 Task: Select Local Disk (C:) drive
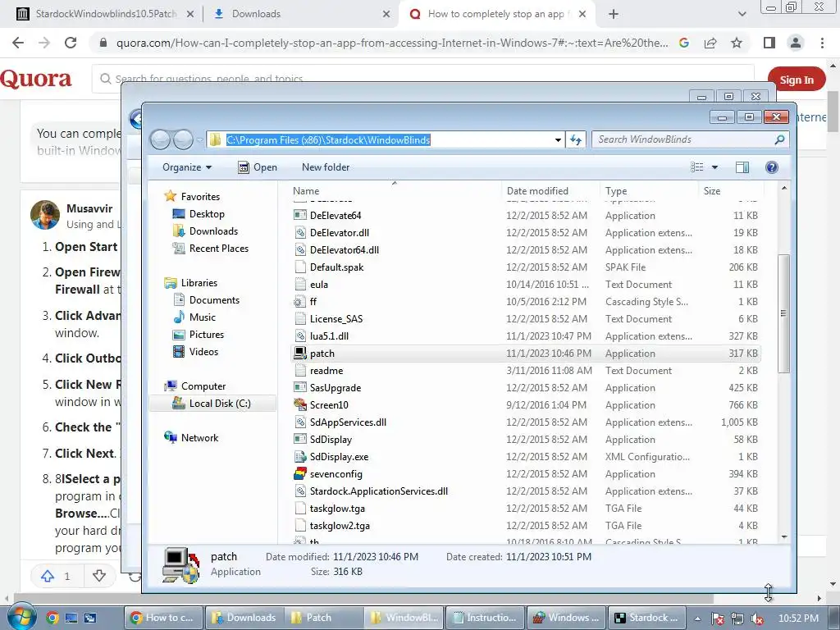pos(220,404)
